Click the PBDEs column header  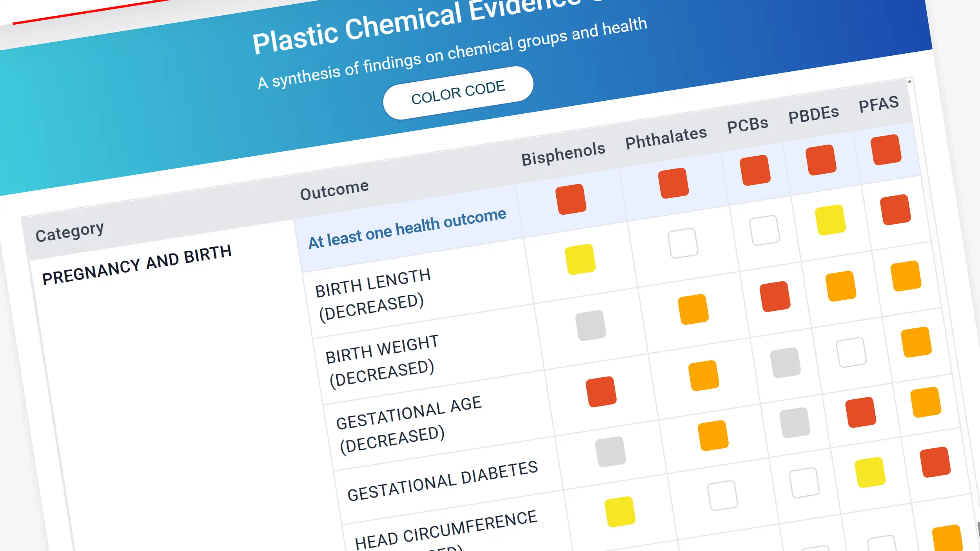(x=813, y=115)
